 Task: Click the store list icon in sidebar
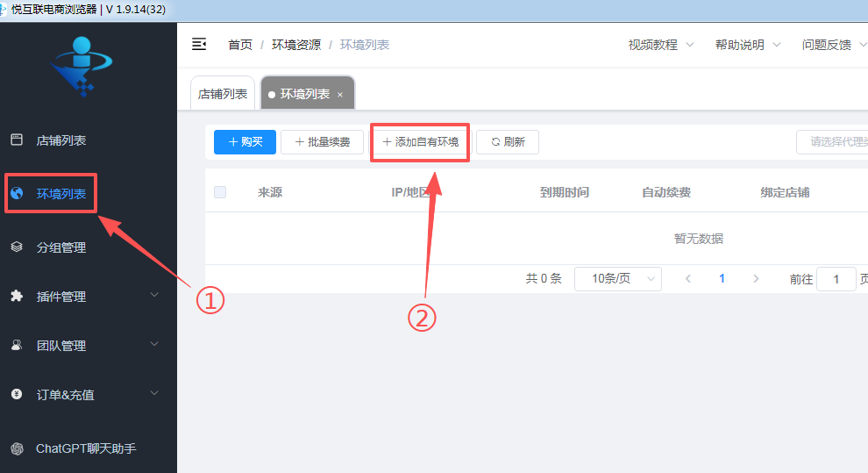coord(17,140)
